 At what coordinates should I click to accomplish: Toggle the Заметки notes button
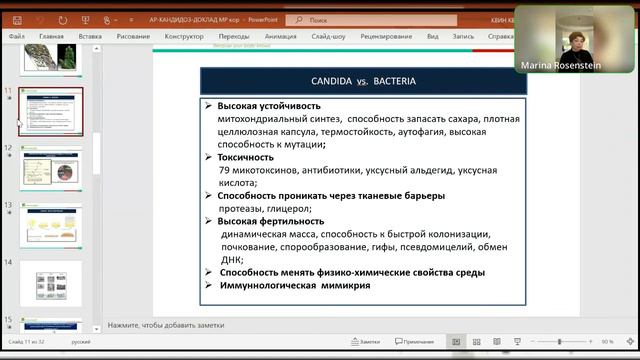pos(366,342)
